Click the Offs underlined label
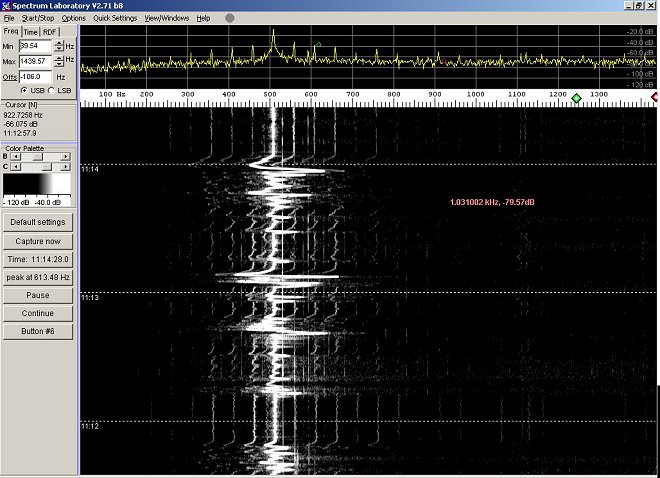This screenshot has height=478, width=660. click(10, 77)
